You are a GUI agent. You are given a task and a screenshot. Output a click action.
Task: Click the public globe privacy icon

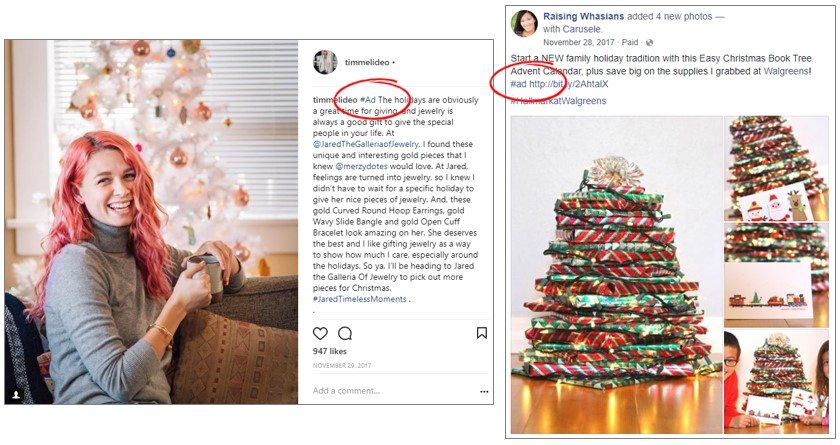649,42
